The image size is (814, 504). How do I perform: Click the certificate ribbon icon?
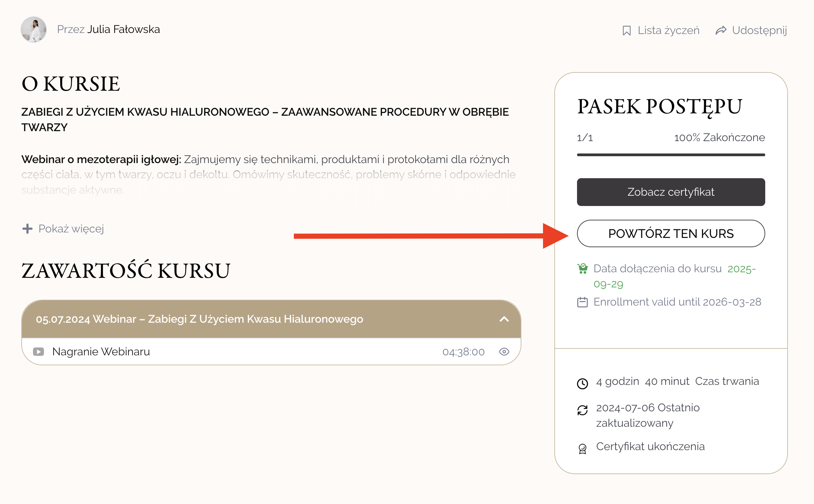[583, 449]
